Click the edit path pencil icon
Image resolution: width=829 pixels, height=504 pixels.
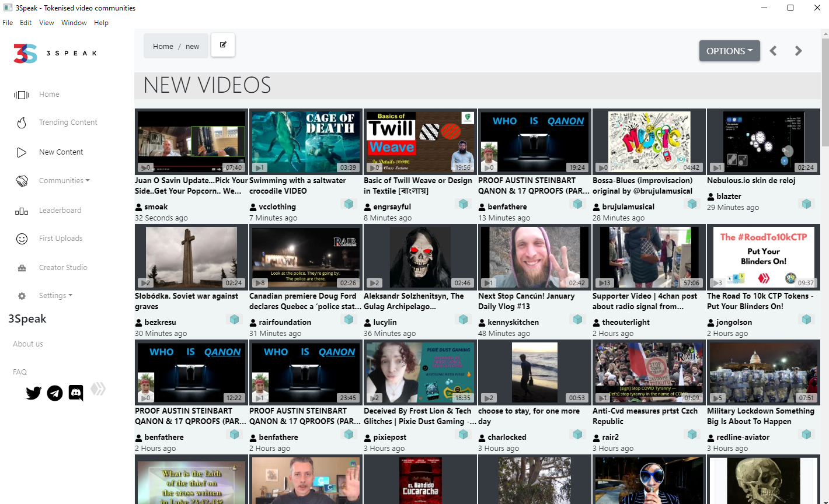click(x=223, y=45)
